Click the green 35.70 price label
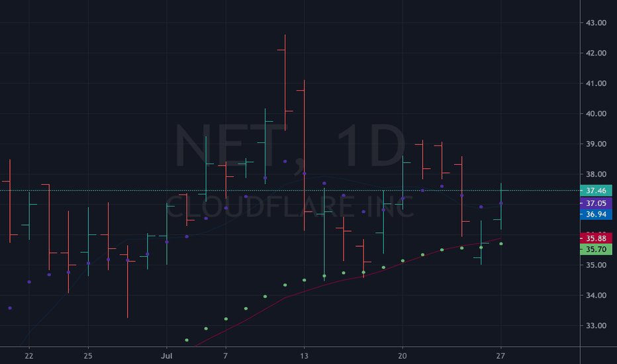The image size is (617, 364). coord(596,250)
